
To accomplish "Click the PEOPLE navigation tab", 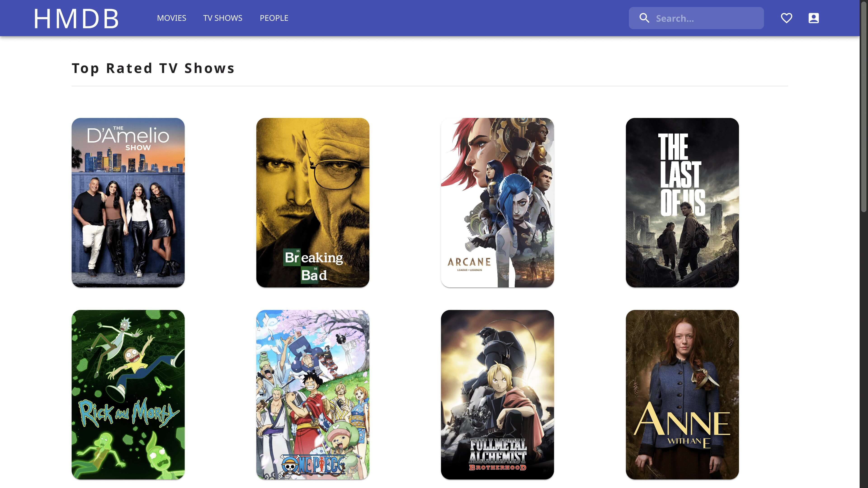I will (274, 18).
